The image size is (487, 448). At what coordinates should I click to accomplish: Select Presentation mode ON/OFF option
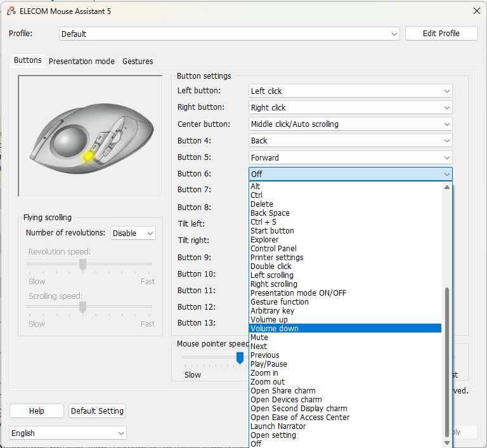[346, 293]
